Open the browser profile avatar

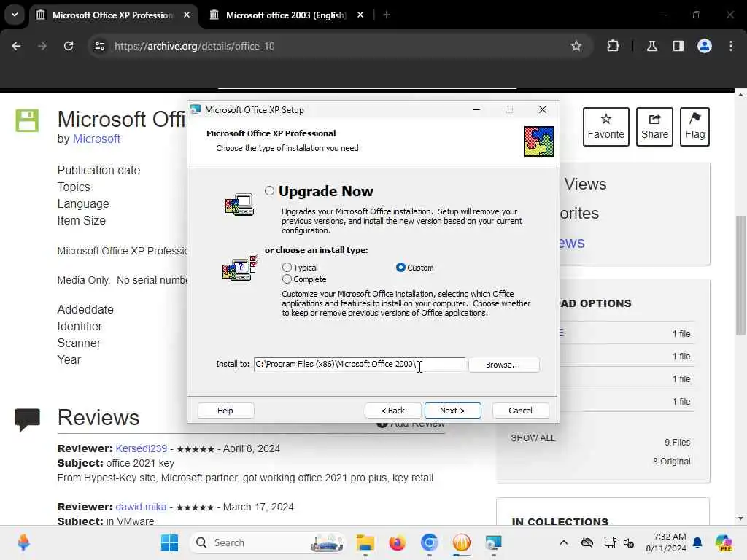pyautogui.click(x=705, y=46)
